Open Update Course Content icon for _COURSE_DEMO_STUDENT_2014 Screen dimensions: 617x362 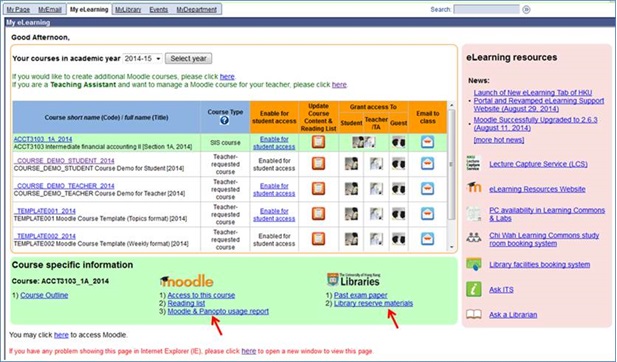[x=318, y=163]
